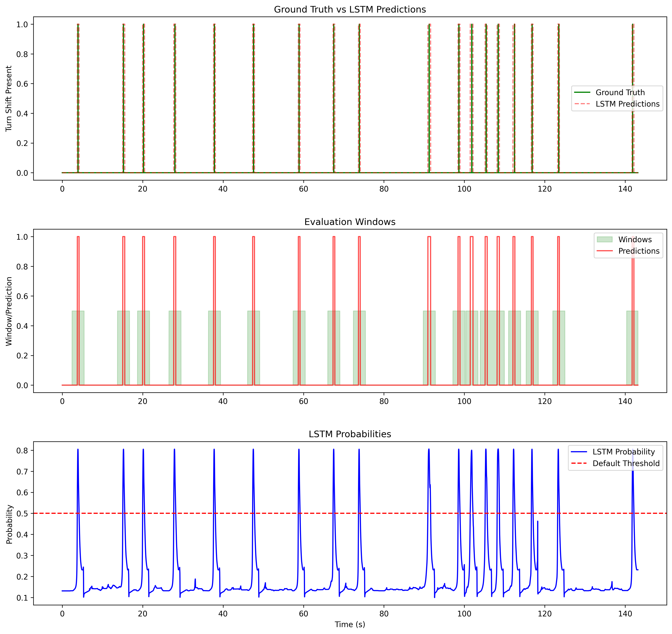The width and height of the screenshot is (672, 634).
Task: Click the Ground Truth vs LSTM Predictions title
Action: [x=350, y=9]
